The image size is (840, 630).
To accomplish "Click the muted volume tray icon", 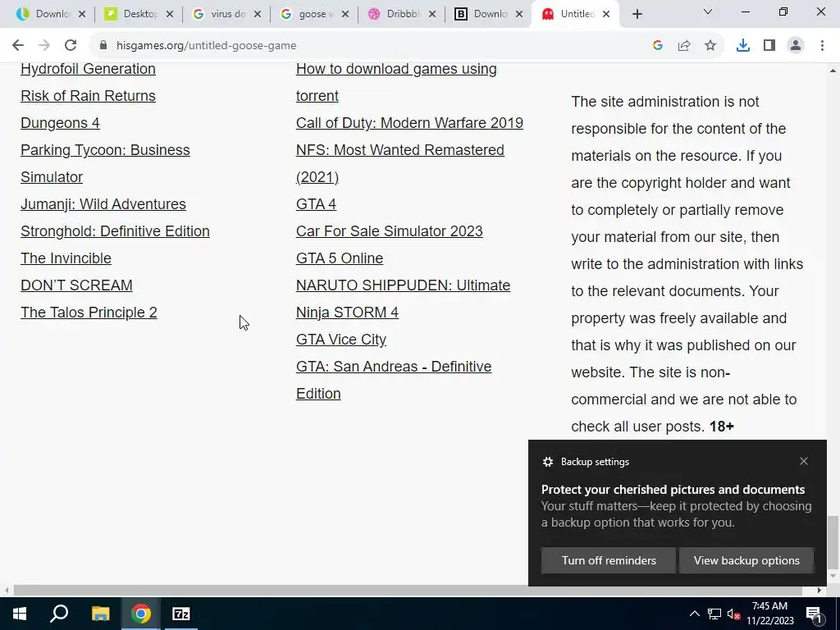I will point(734,614).
